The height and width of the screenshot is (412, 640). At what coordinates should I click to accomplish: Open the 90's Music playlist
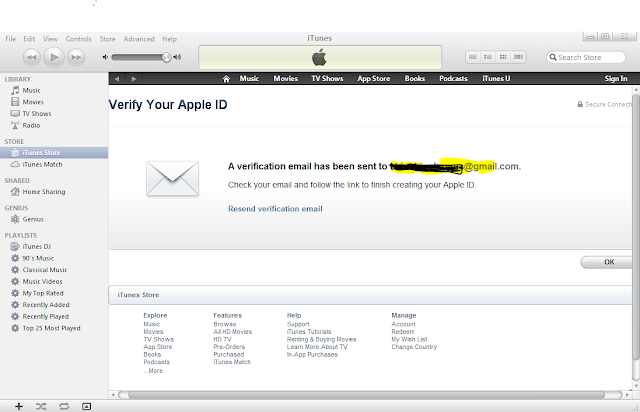[38, 258]
